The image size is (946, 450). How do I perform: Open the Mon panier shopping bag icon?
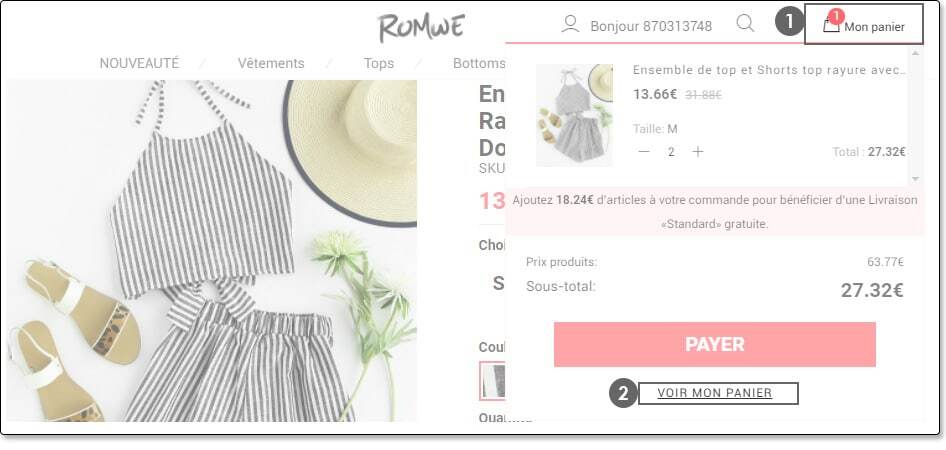[831, 26]
